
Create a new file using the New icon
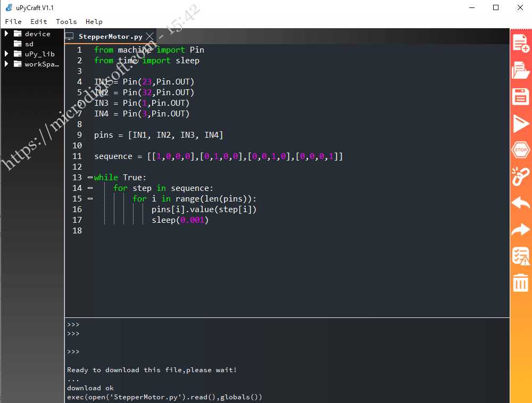[521, 43]
